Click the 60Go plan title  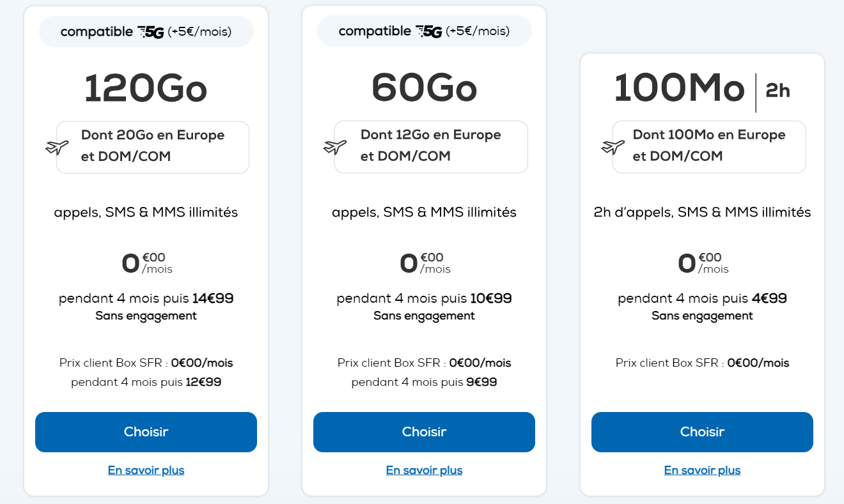click(x=424, y=89)
